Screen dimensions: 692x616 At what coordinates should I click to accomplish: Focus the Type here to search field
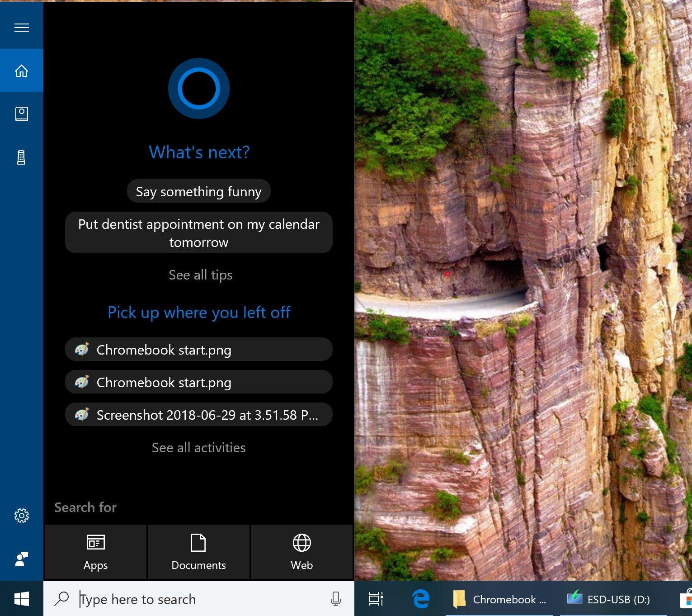tap(199, 599)
